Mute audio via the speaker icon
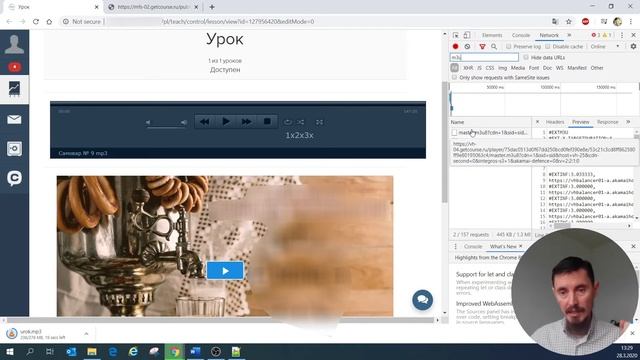 148,122
